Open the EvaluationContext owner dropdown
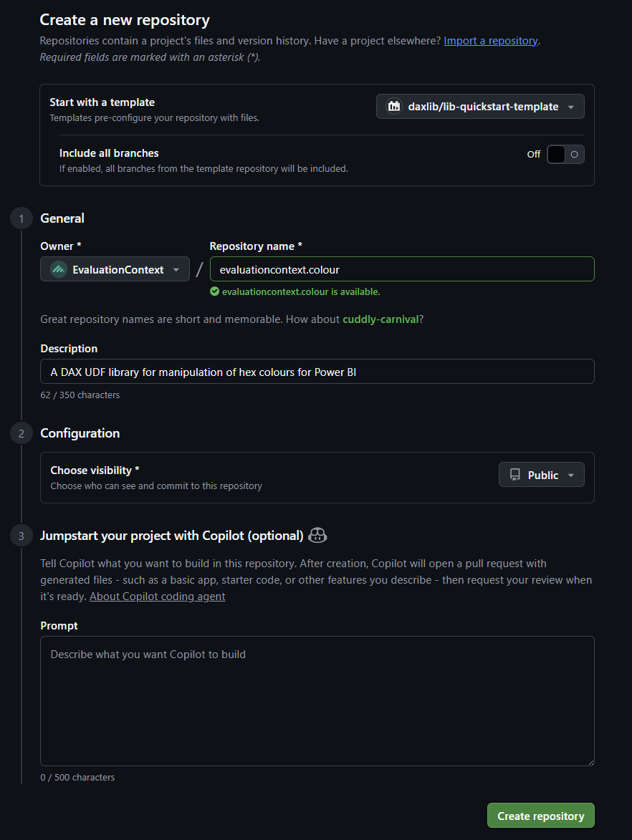The height and width of the screenshot is (840, 632). pos(115,270)
